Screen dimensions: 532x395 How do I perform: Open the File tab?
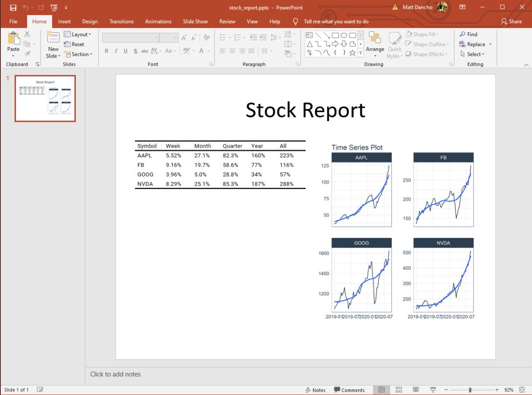pyautogui.click(x=13, y=21)
